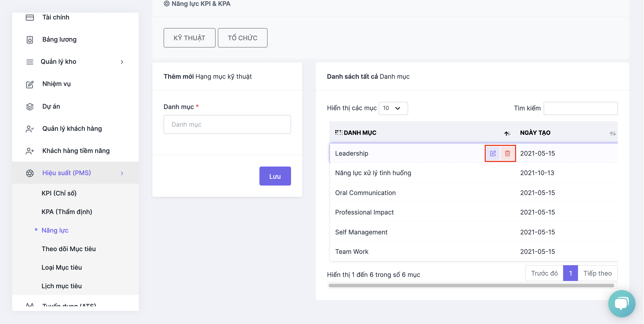Image resolution: width=644 pixels, height=324 pixels.
Task: Click DANH MỤC column header
Action: (360, 133)
